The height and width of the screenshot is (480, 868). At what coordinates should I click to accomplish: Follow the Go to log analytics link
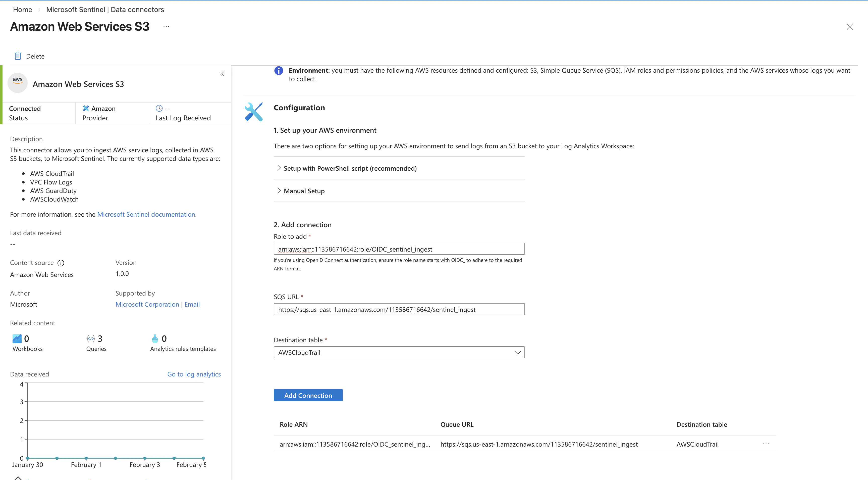pyautogui.click(x=194, y=374)
